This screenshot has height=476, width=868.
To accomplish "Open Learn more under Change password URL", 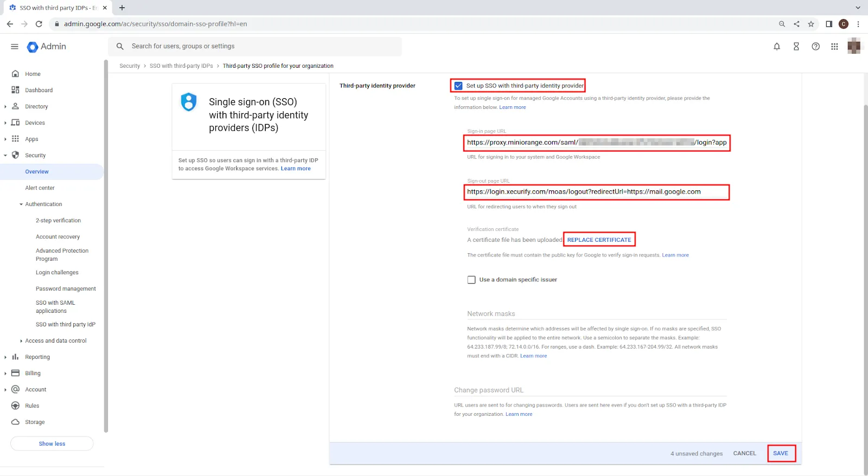I will (519, 414).
